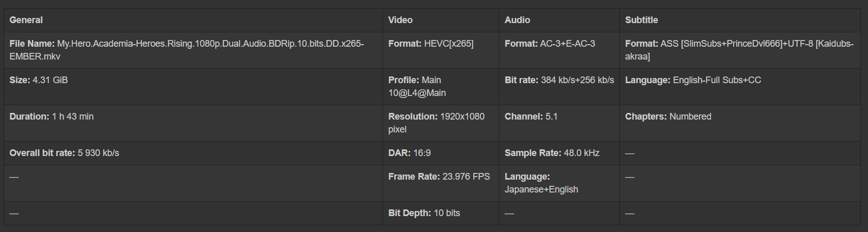Click the Frame Rate 23.976 FPS cell
Image resolution: width=868 pixels, height=232 pixels.
pyautogui.click(x=439, y=177)
